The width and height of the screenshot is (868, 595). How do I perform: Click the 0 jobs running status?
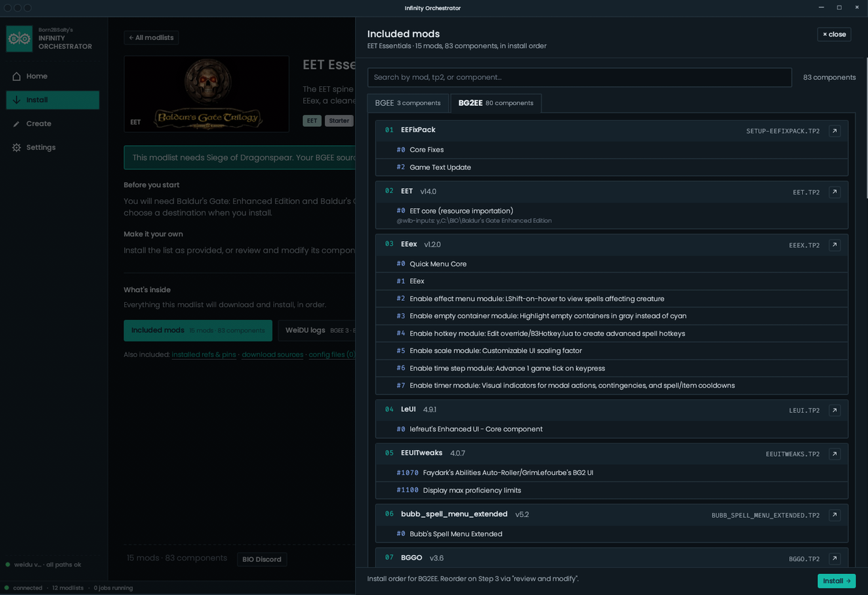pyautogui.click(x=113, y=588)
